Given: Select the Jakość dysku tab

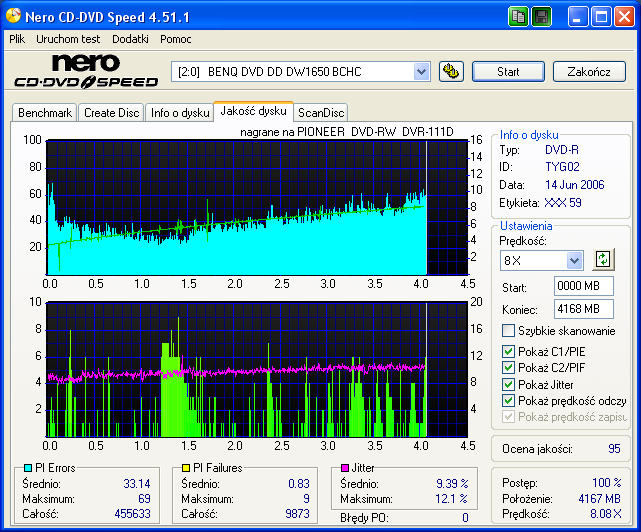Looking at the screenshot, I should 253,111.
